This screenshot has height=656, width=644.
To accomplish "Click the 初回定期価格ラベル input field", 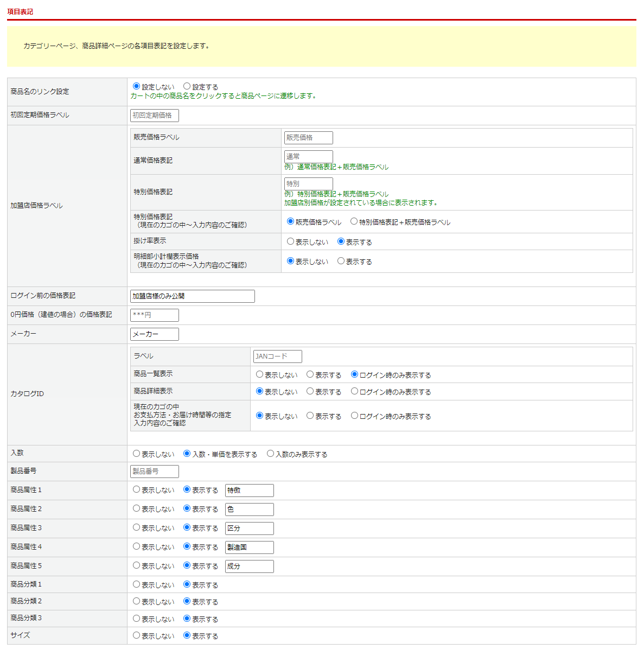I will [x=155, y=116].
